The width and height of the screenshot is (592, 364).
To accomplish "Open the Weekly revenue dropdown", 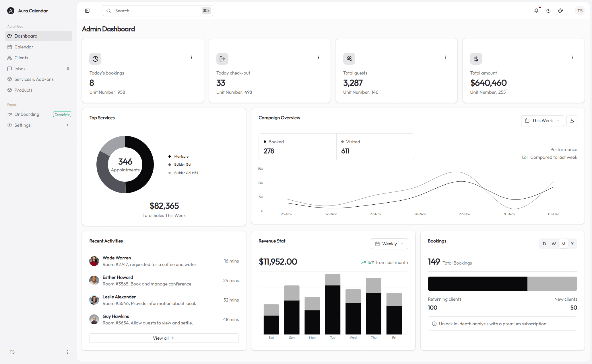I will [x=389, y=244].
